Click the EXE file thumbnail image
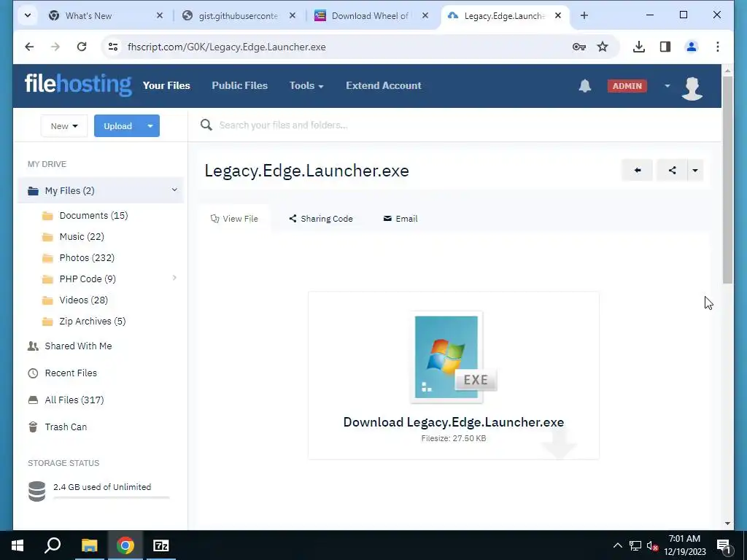Screen dimensions: 747x560 point(452,357)
